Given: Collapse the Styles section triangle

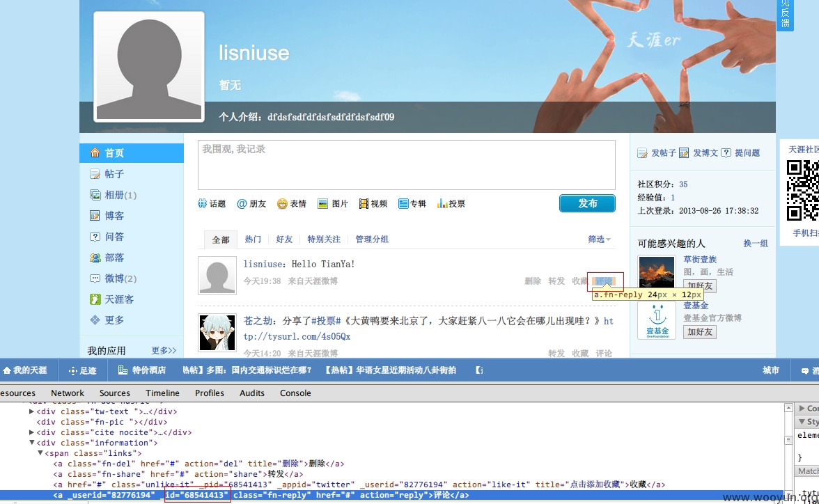Looking at the screenshot, I should (x=802, y=421).
